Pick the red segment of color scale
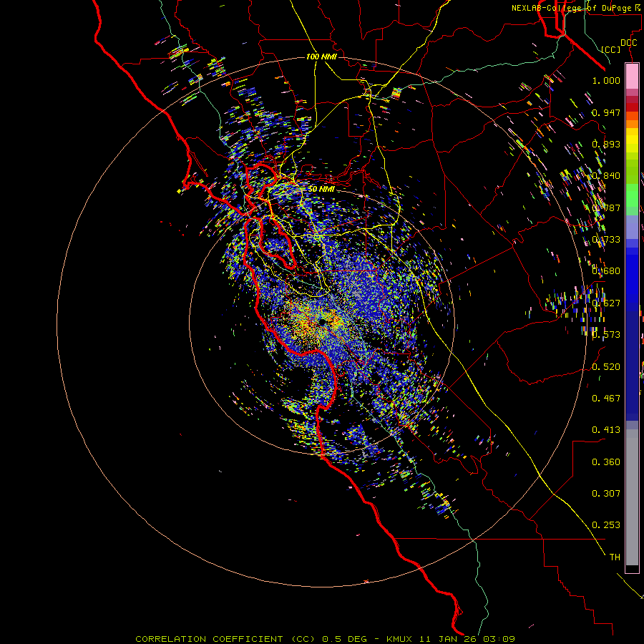The width and height of the screenshot is (644, 644). [632, 107]
